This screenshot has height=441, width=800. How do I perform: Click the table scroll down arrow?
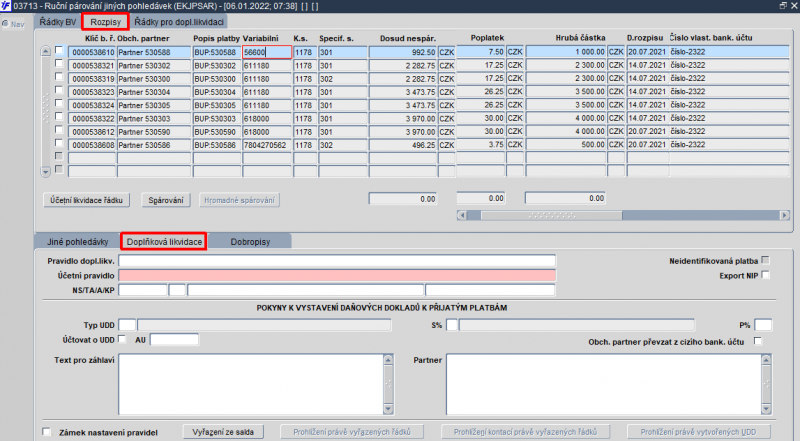click(45, 172)
